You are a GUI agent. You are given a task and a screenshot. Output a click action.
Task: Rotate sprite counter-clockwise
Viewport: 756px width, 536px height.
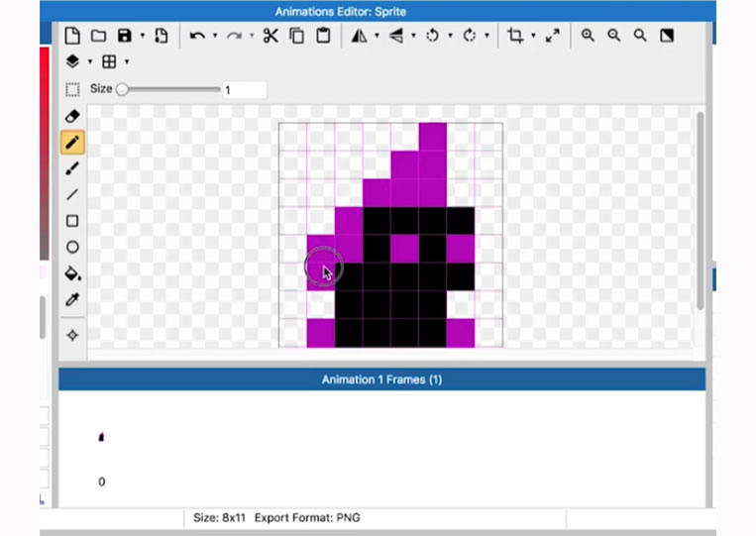(432, 36)
